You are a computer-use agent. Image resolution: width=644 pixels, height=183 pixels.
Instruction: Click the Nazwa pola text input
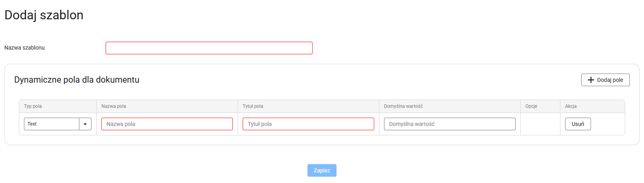pyautogui.click(x=167, y=124)
